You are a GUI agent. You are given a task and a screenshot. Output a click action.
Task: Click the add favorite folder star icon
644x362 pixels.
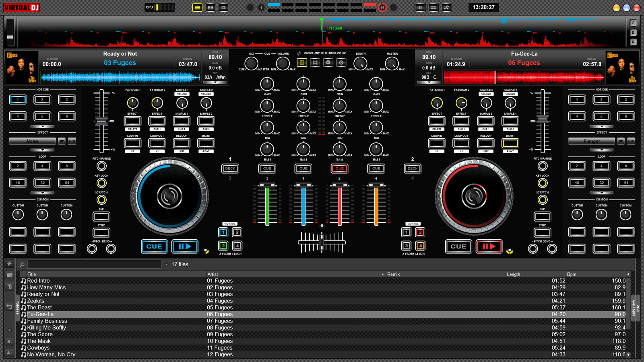click(10, 264)
